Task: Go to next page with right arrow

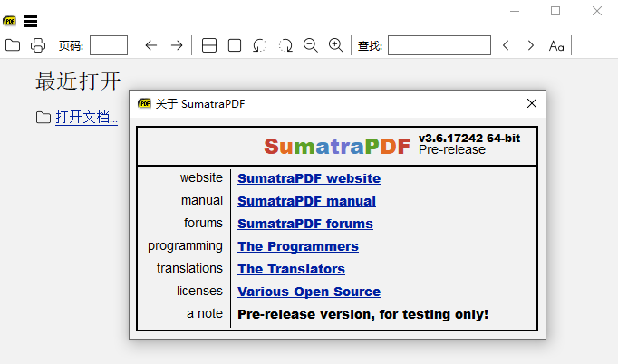Action: click(x=177, y=45)
